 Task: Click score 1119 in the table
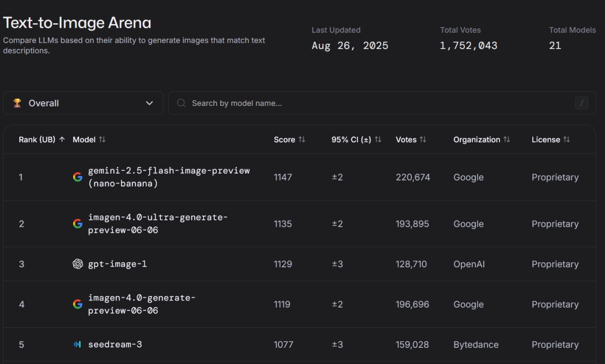click(283, 305)
